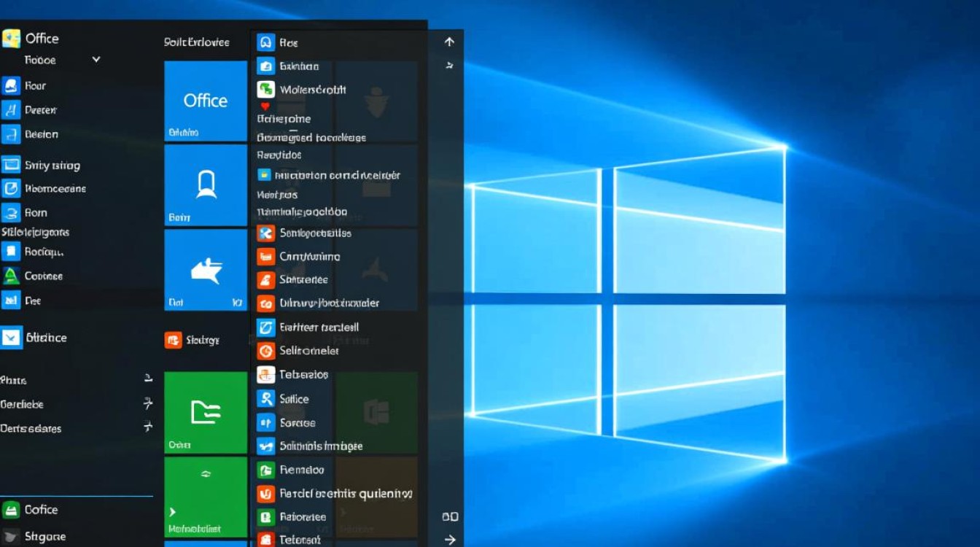Viewport: 980px width, 547px height.
Task: Open the orange icon beside "Shtrenee"
Action: pos(265,279)
